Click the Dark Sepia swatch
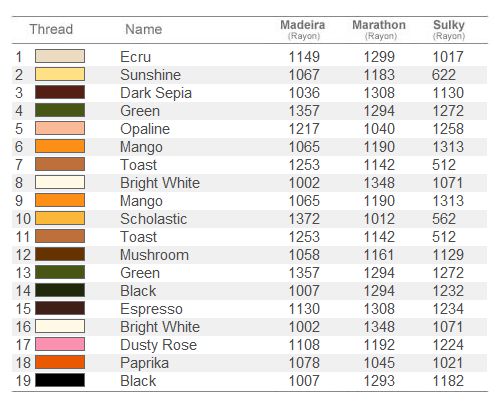 tap(60, 92)
